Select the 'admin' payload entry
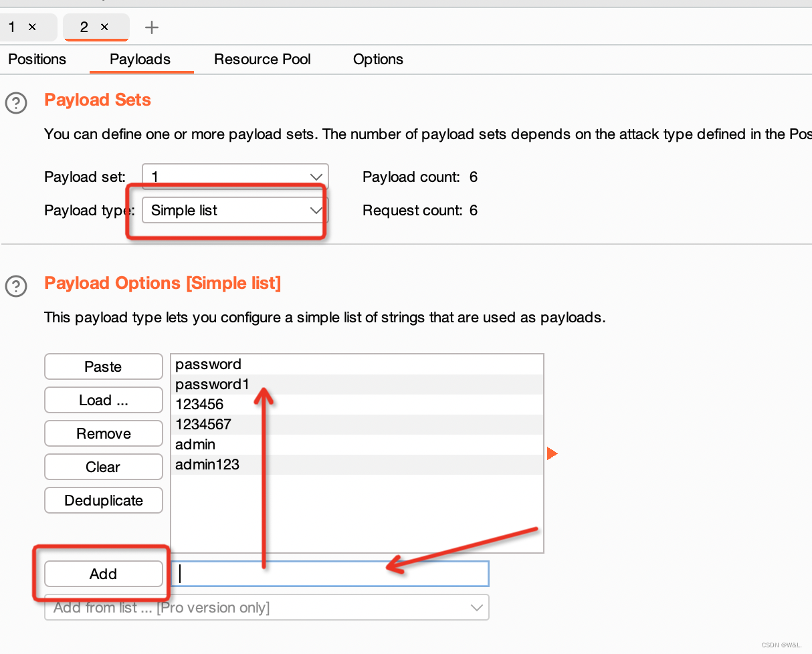Image resolution: width=812 pixels, height=654 pixels. click(357, 445)
